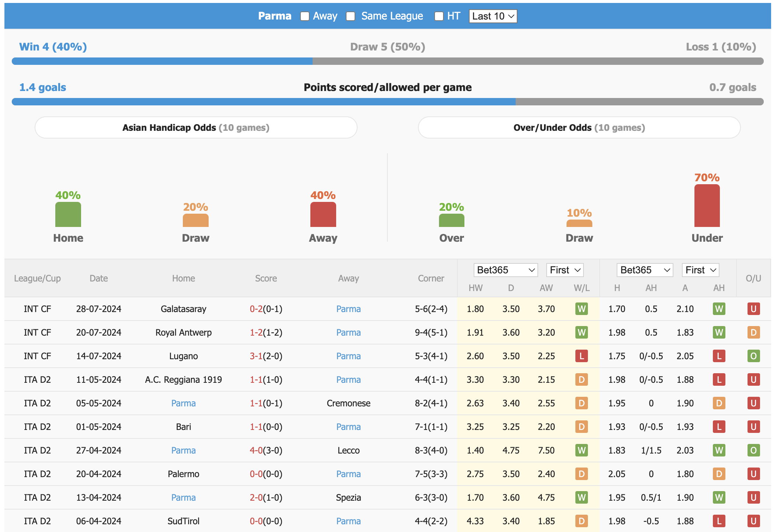
Task: Click O/U over badge in Lugano row
Action: point(753,356)
